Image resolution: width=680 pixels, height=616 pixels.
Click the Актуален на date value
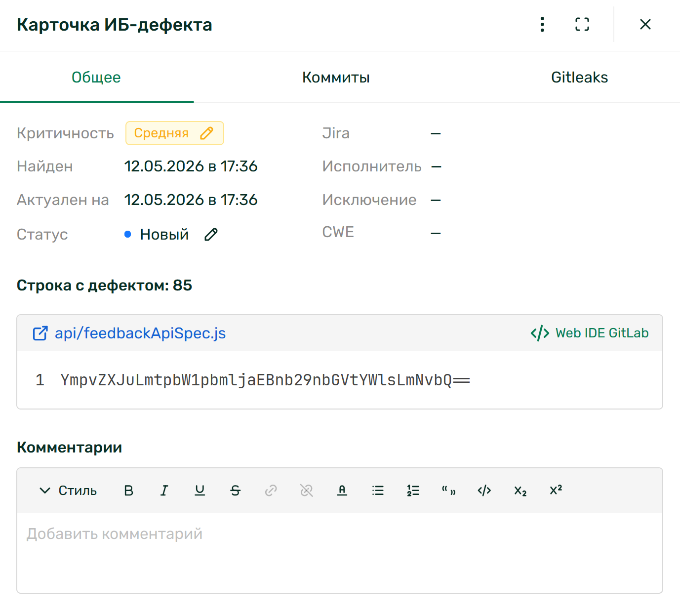(x=191, y=200)
